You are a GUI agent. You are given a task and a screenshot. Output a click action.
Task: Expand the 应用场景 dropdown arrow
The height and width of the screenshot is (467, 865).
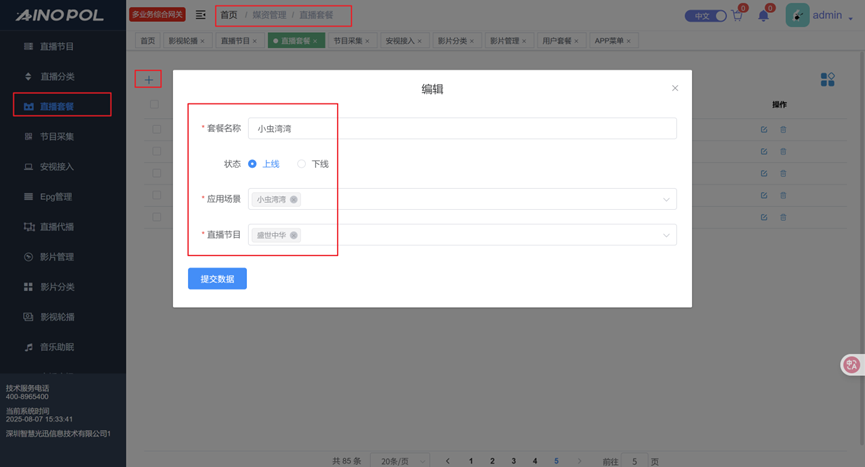click(666, 200)
